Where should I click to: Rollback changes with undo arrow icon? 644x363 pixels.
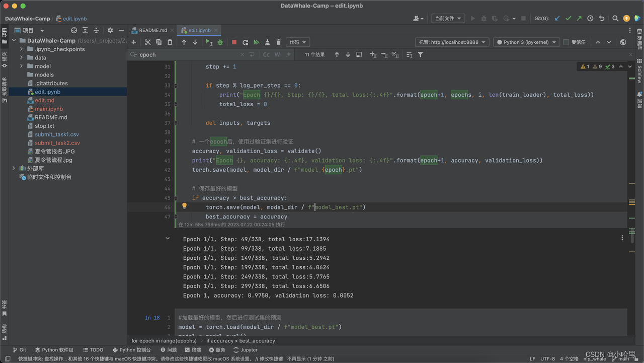click(601, 18)
